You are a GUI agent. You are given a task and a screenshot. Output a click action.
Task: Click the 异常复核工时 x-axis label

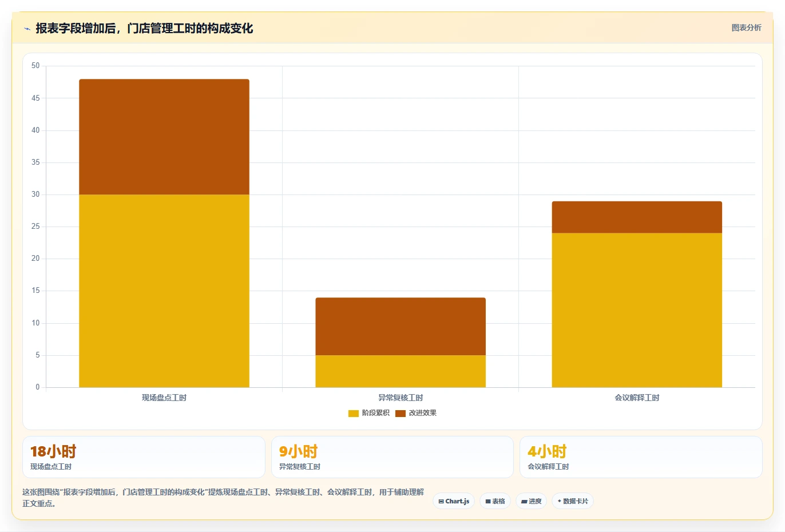(401, 398)
